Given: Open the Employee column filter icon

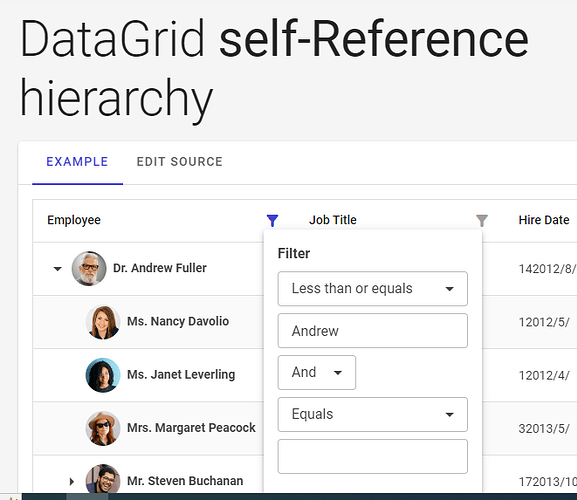Looking at the screenshot, I should 272,220.
